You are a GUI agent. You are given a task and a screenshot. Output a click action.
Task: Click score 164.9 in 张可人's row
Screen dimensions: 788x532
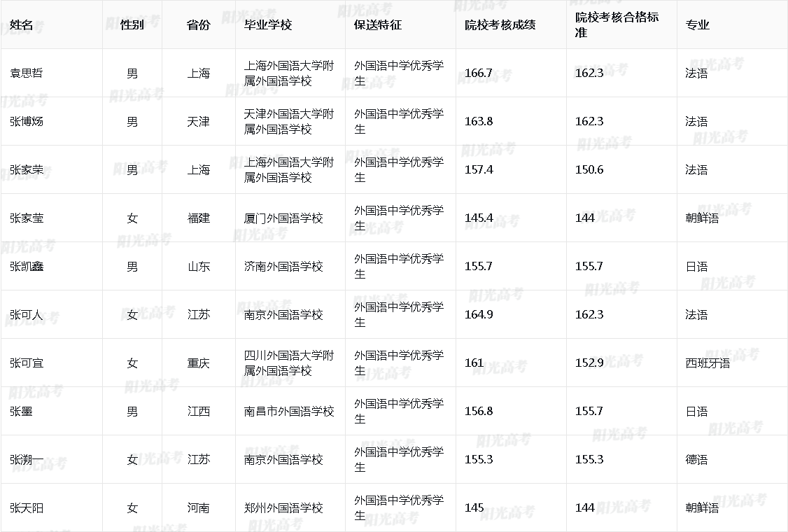[479, 314]
